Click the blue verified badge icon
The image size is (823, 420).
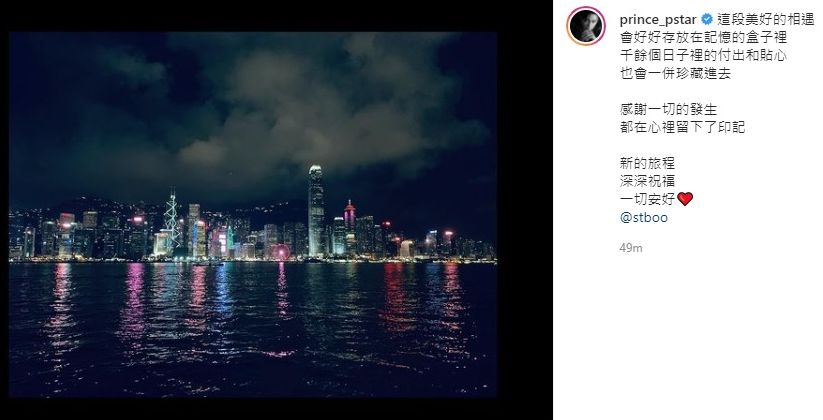pos(707,20)
